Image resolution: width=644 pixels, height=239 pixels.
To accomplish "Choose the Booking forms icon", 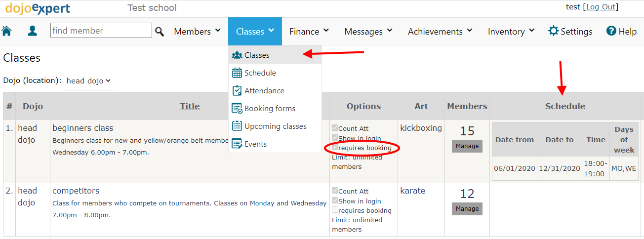I will 237,109.
